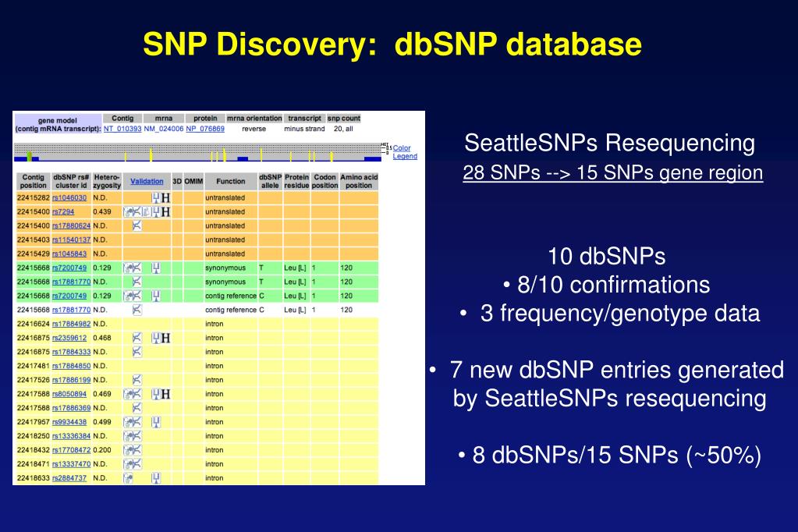Click the cluster validation icon in rs13337470 row

(x=128, y=464)
